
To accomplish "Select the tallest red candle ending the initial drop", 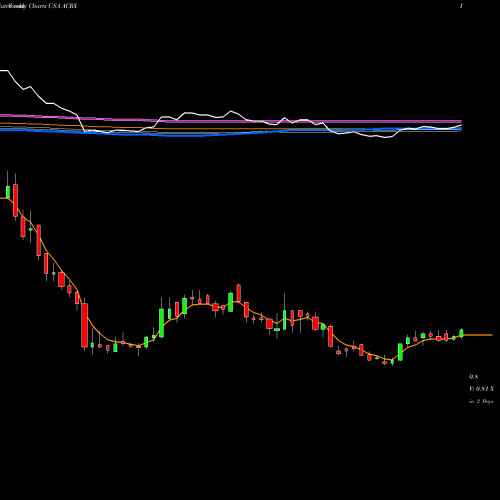I will [85, 325].
